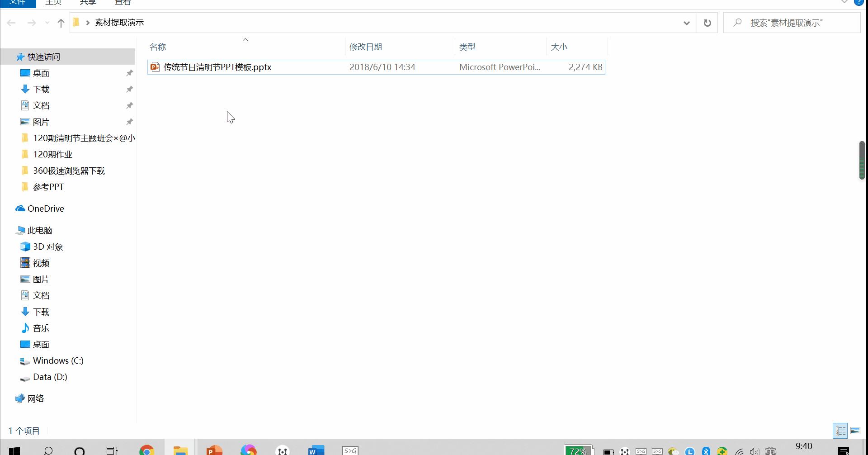Open pinned 桌面 under quick access
Image resolution: width=868 pixels, height=455 pixels.
41,73
